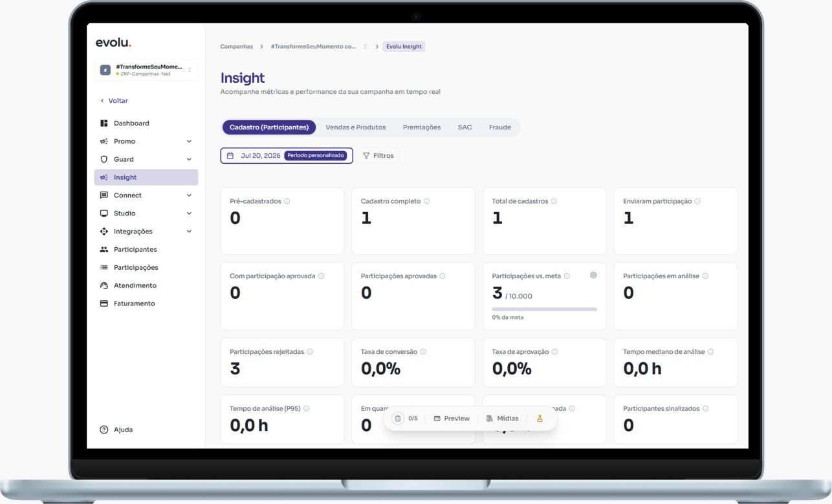This screenshot has height=504, width=832.
Task: Expand the Connect submenu chevron
Action: click(x=189, y=195)
